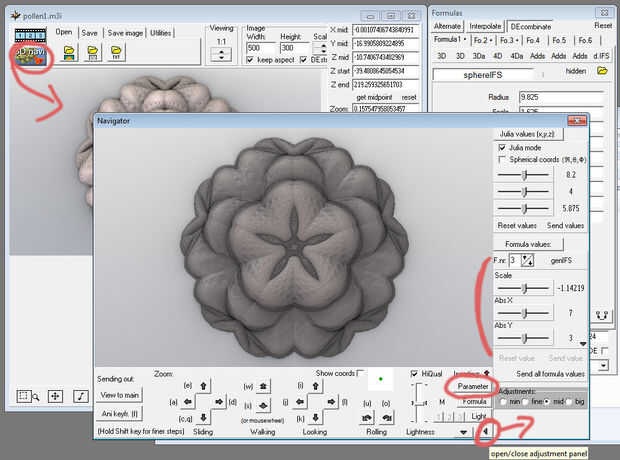The image size is (620, 460).
Task: Click the curve tool icon at bottom left of main window
Action: coord(81,396)
